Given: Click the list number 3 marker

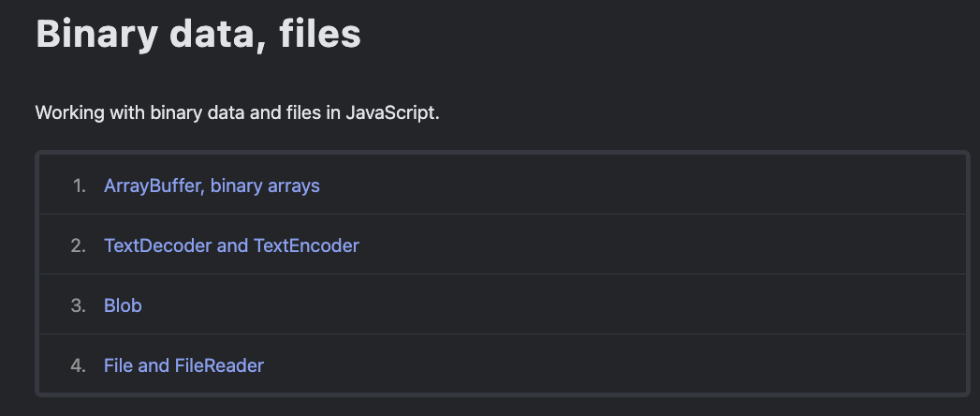Looking at the screenshot, I should point(79,305).
